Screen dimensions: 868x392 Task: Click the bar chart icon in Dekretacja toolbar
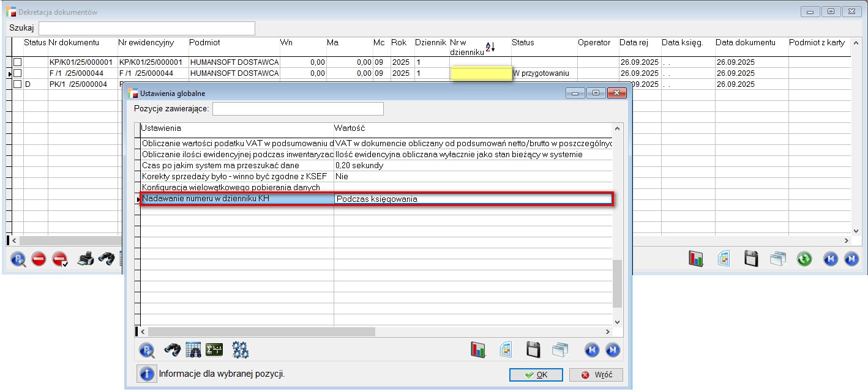pos(696,259)
